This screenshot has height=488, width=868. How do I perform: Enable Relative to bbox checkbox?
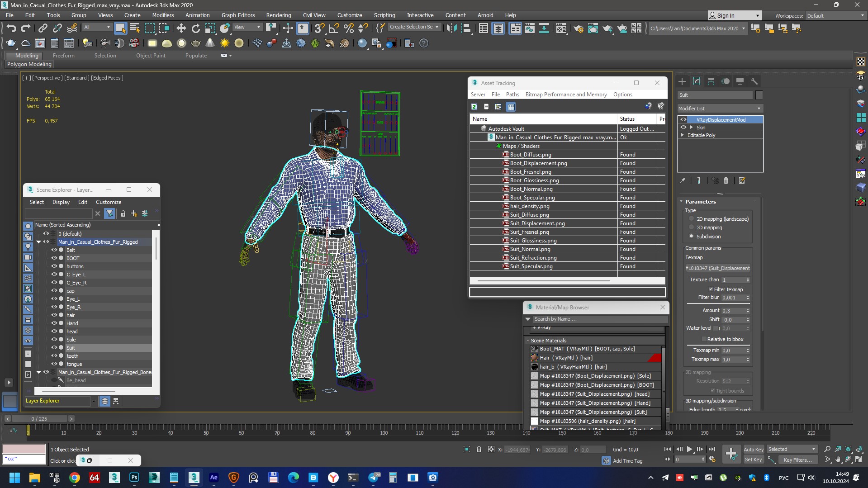[704, 339]
